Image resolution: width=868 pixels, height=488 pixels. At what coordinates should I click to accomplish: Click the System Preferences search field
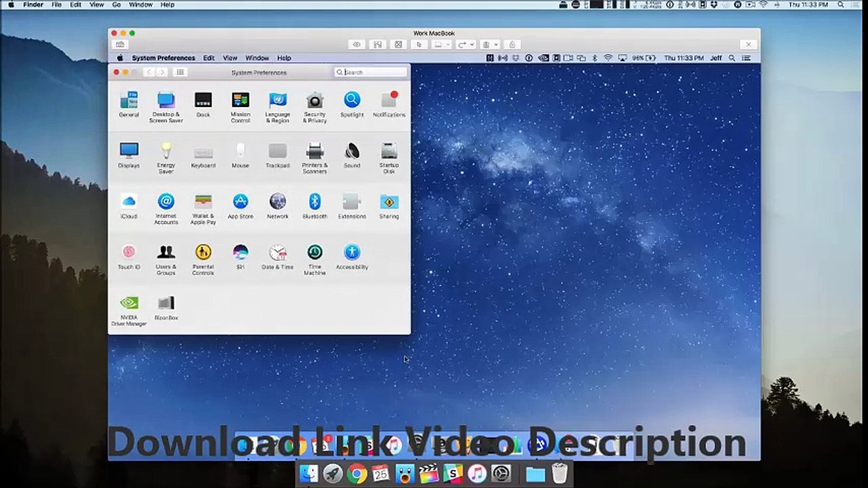[x=371, y=72]
